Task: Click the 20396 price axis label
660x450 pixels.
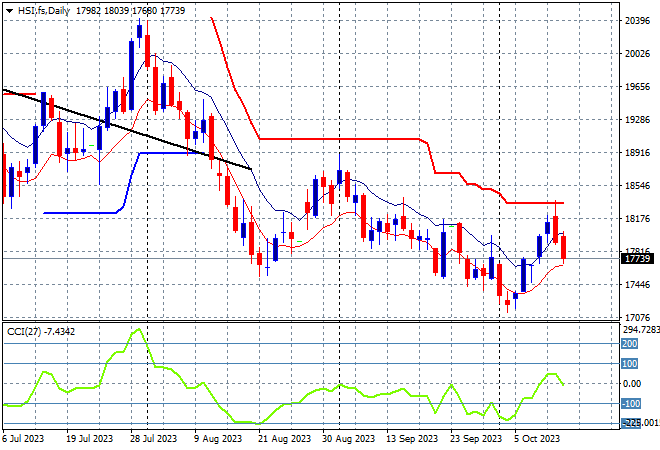Action: 638,21
